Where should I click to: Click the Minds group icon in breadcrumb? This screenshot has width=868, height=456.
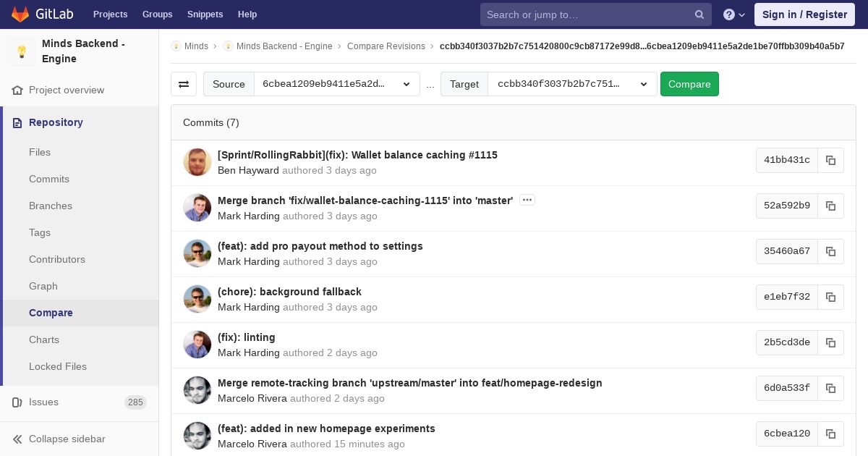(x=176, y=46)
